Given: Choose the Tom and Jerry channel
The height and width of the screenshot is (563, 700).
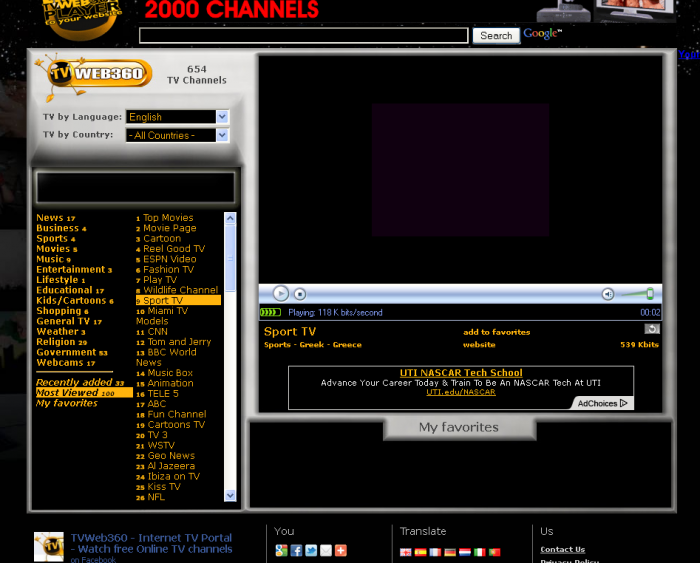Looking at the screenshot, I should tap(174, 342).
